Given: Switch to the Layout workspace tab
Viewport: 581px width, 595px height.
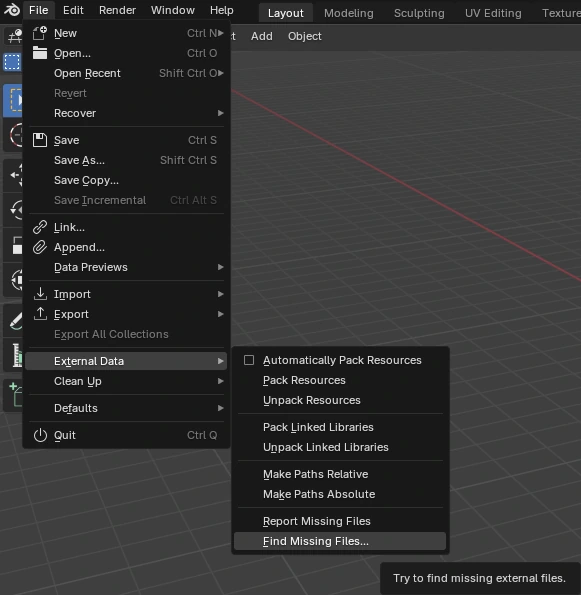Looking at the screenshot, I should point(286,13).
